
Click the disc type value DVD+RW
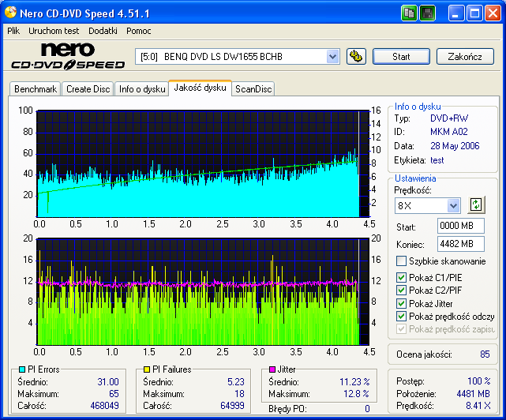(449, 118)
